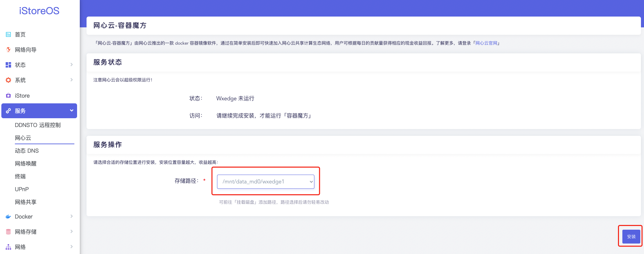
Task: Click the 安装 install button
Action: click(x=631, y=236)
